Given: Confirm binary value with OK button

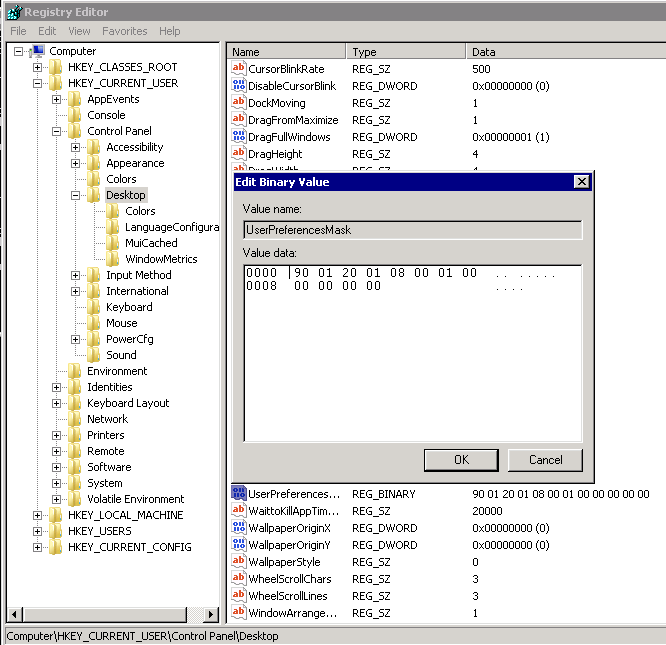Looking at the screenshot, I should [x=460, y=460].
